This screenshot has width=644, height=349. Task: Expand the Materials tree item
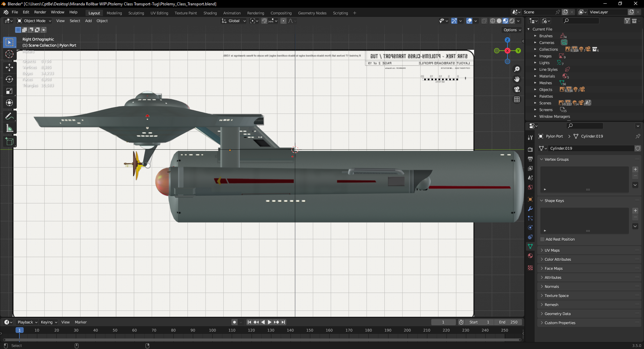[535, 76]
